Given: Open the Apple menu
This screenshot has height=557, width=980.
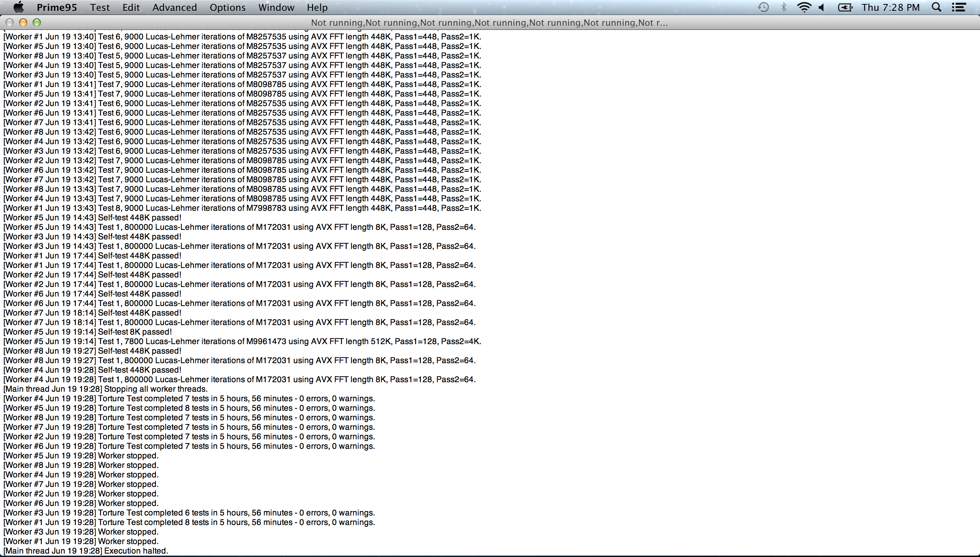Looking at the screenshot, I should point(18,7).
